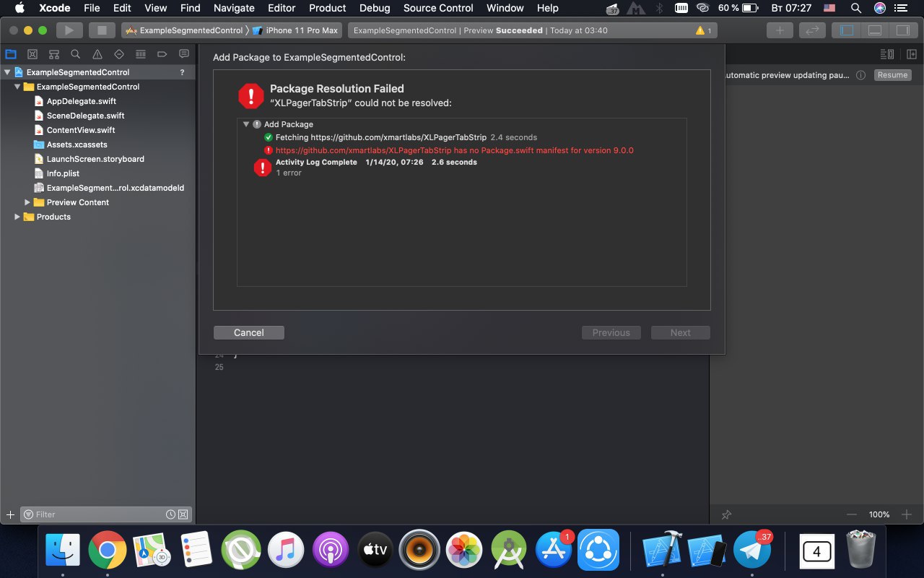Click the Next button in the dialog

coord(681,332)
